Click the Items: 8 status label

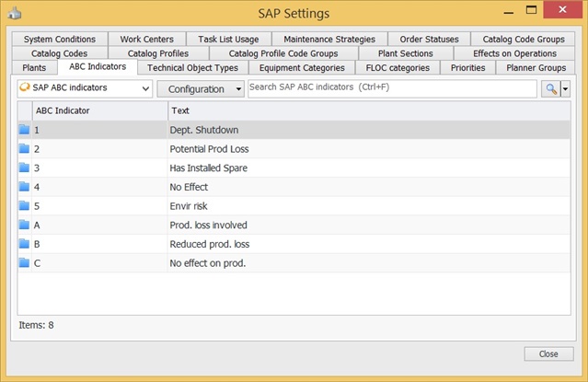37,325
